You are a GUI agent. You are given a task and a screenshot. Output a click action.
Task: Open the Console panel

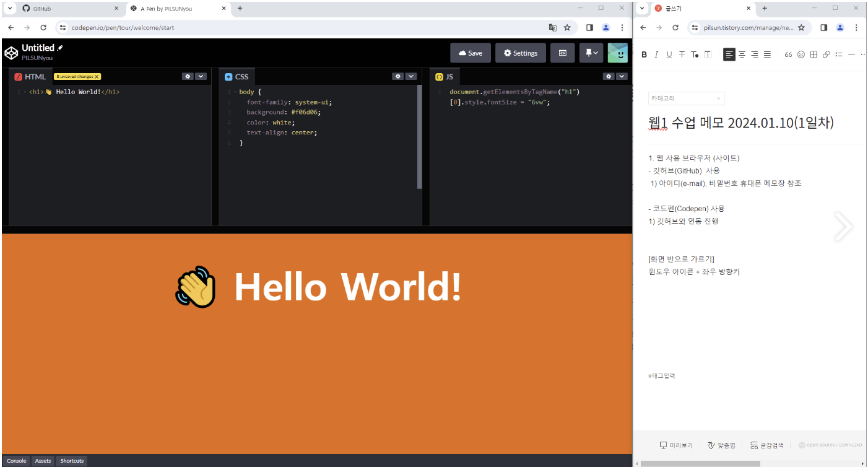click(x=17, y=461)
